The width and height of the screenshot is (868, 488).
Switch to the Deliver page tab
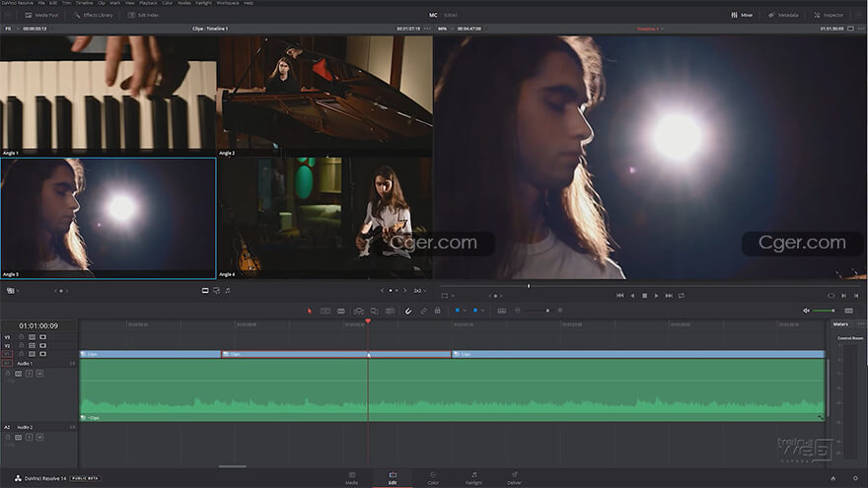(x=514, y=478)
